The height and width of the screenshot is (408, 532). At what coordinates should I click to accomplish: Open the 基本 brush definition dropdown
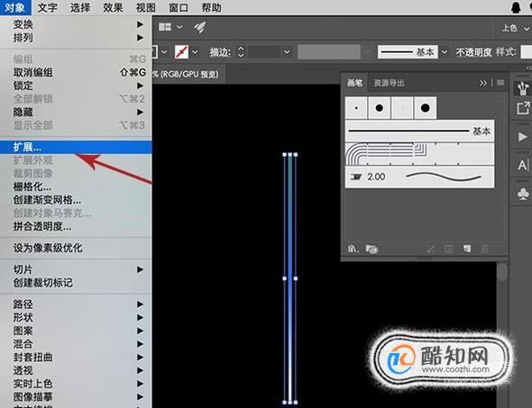pos(445,52)
